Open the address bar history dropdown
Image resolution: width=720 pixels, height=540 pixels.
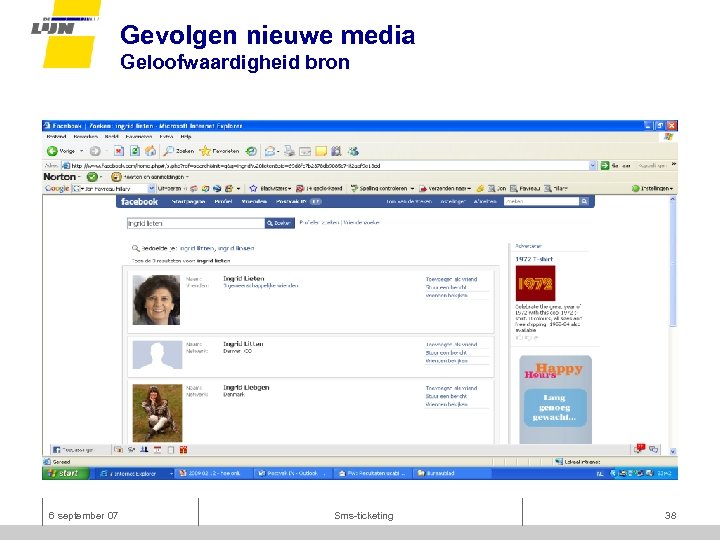pos(593,165)
